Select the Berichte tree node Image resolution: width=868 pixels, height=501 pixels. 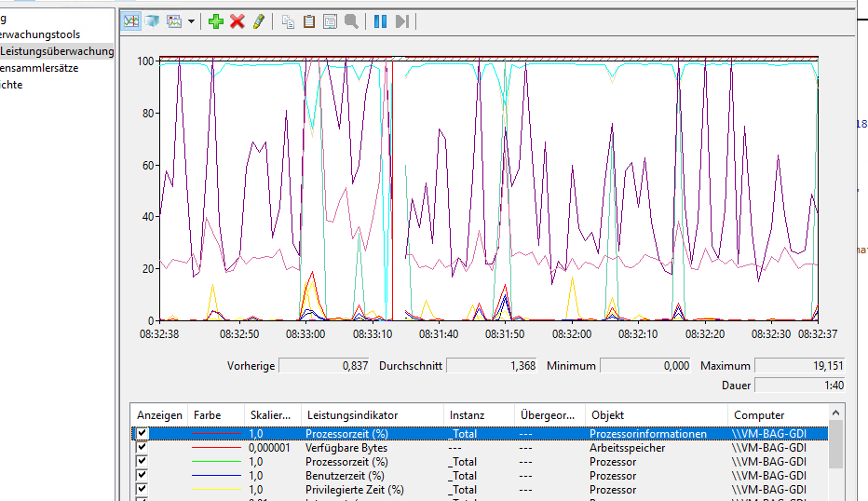(x=11, y=85)
